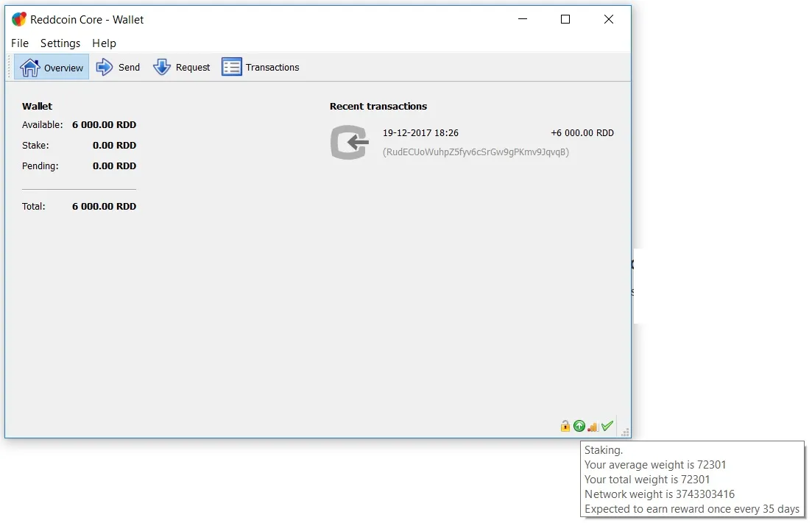Click the window resize grip corner
The image size is (812, 523).
coord(625,432)
